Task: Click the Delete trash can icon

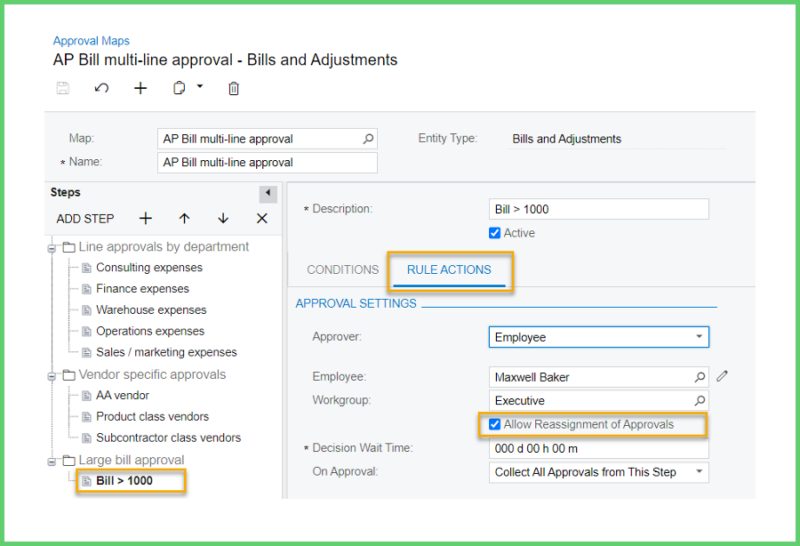Action: point(234,88)
